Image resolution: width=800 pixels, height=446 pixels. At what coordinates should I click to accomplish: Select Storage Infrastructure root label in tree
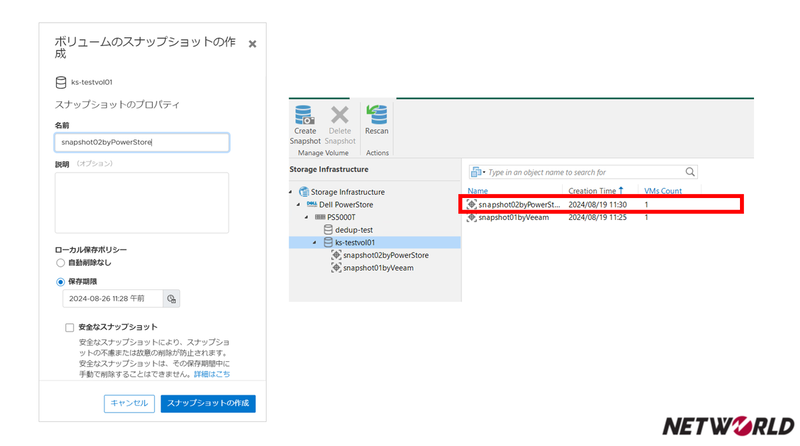(x=348, y=192)
